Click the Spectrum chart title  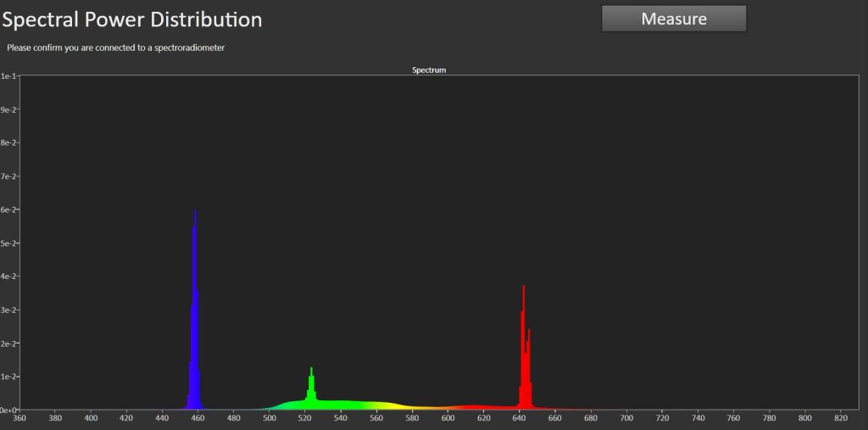coord(429,70)
